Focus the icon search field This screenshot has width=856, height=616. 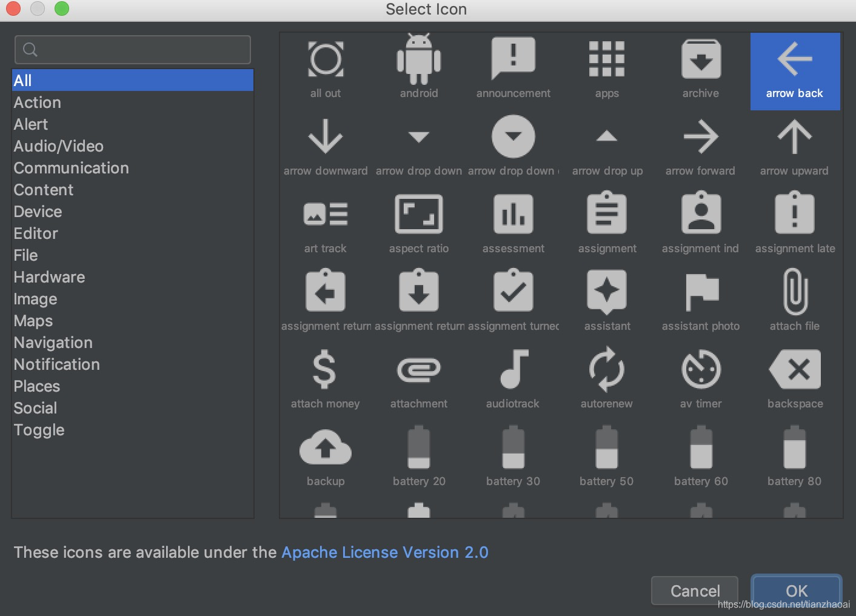coord(133,50)
